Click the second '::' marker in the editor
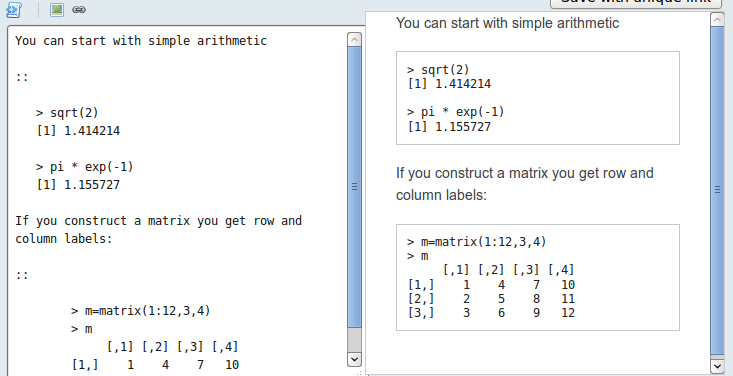733x376 pixels. 22,275
